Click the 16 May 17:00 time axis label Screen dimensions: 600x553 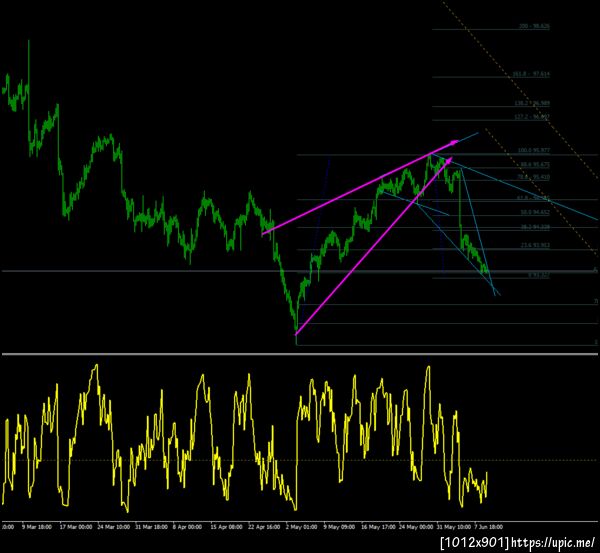[x=378, y=527]
